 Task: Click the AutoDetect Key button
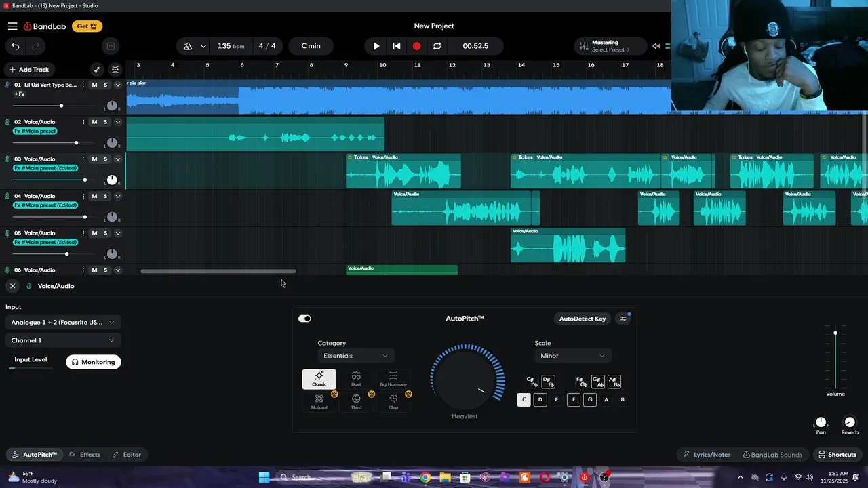[583, 319]
